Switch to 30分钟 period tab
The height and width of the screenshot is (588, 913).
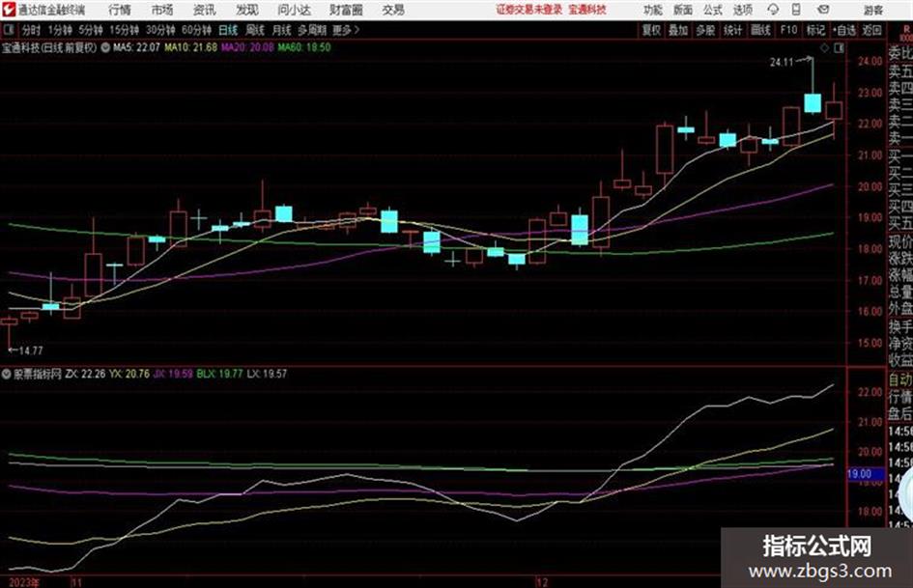coord(160,30)
